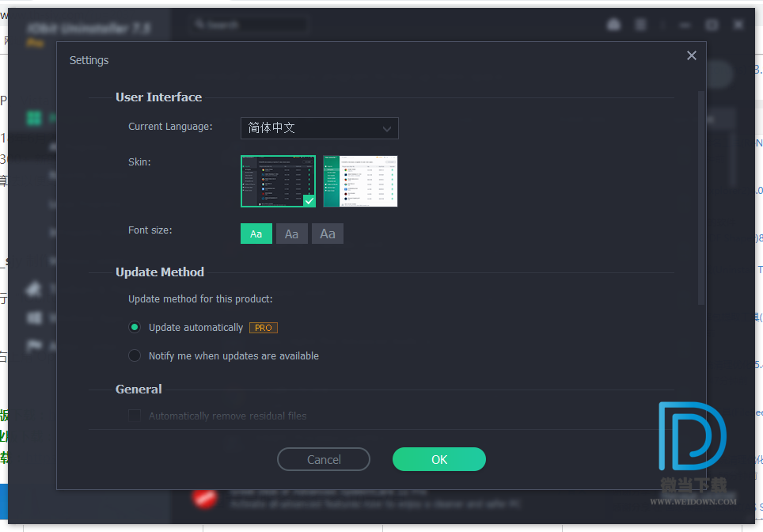Image resolution: width=763 pixels, height=532 pixels.
Task: Select Notify me when updates are available
Action: (x=135, y=355)
